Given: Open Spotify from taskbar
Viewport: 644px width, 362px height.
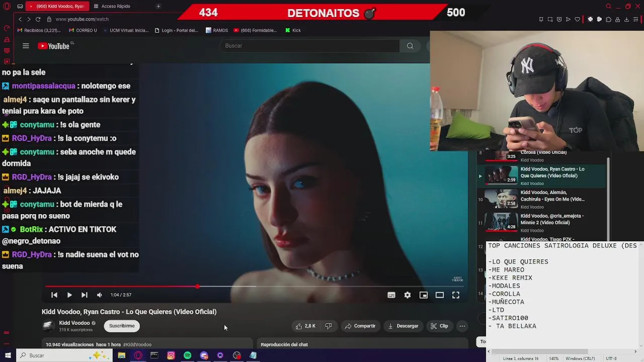Looking at the screenshot, I should 187,355.
